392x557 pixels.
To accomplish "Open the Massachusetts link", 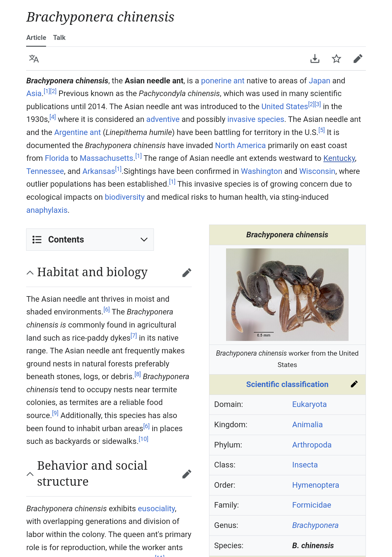I will point(106,158).
